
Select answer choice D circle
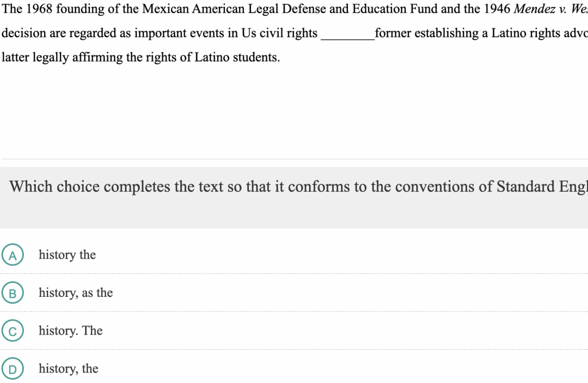[x=13, y=368]
